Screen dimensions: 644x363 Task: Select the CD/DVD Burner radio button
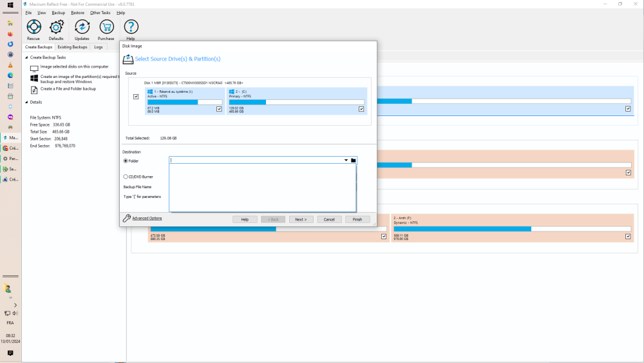pyautogui.click(x=126, y=177)
